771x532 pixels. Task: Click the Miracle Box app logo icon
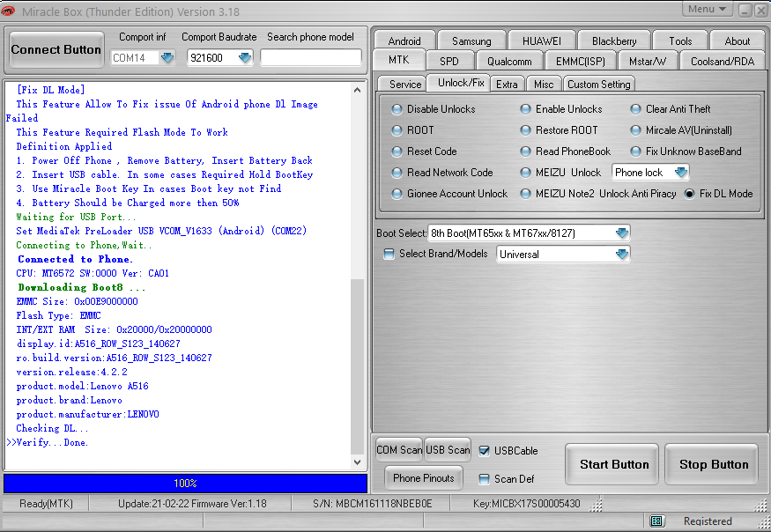click(x=8, y=11)
